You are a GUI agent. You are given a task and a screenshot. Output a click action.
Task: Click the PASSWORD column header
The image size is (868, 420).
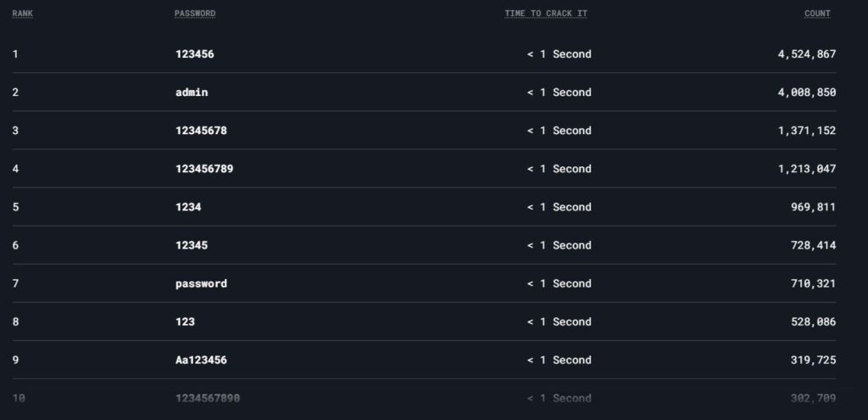[x=195, y=14]
